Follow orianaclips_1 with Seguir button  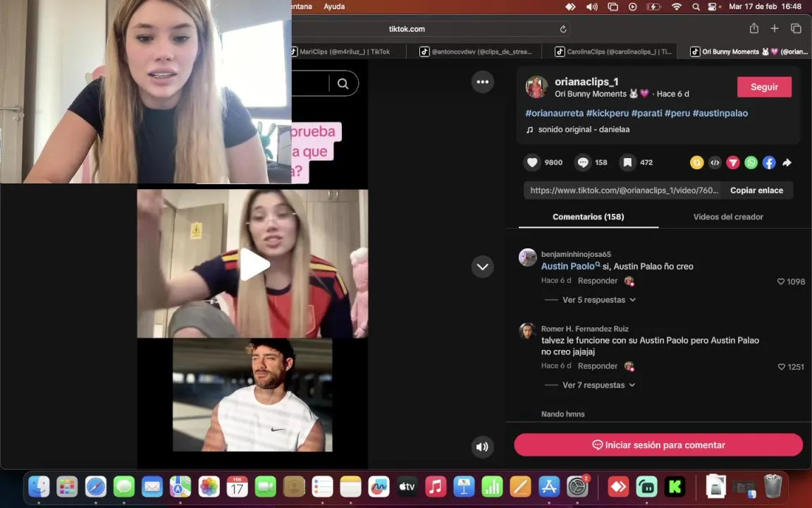[x=764, y=87]
